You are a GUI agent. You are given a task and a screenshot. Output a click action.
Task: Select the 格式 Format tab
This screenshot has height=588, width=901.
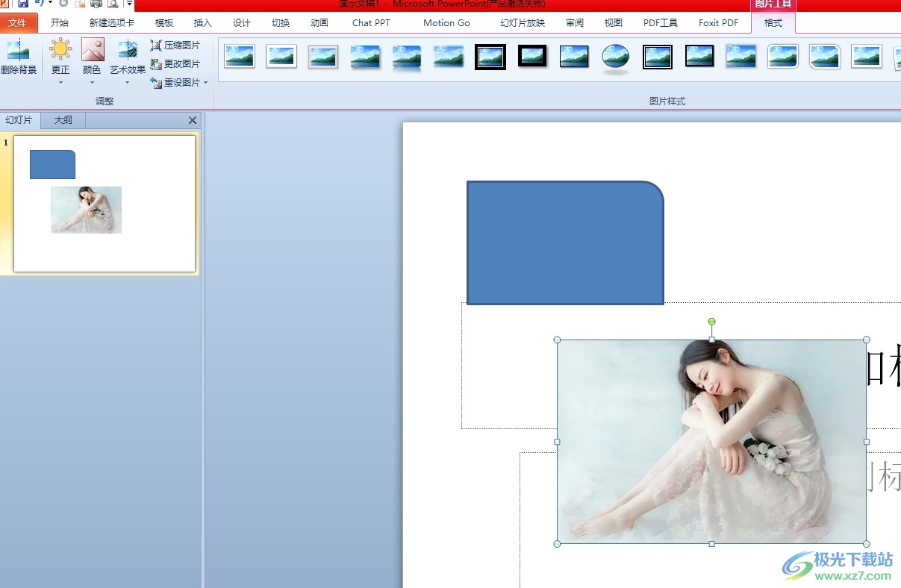click(773, 23)
